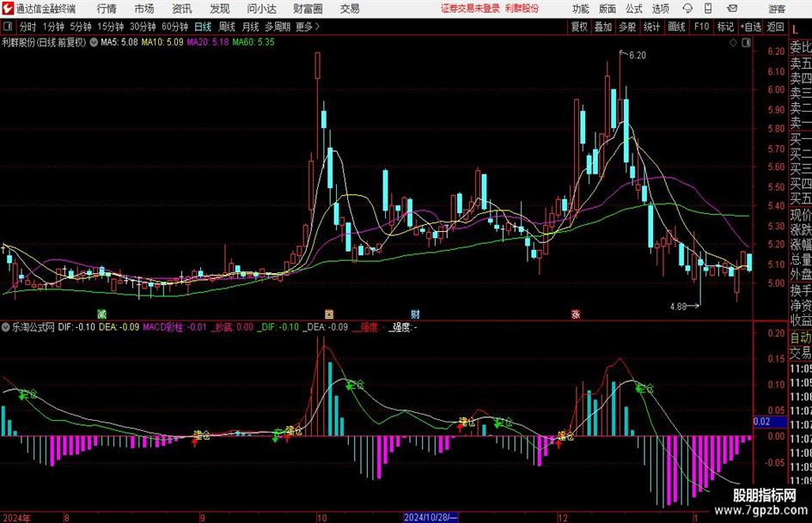Open the 资讯 menu
812x523 pixels.
pyautogui.click(x=182, y=9)
